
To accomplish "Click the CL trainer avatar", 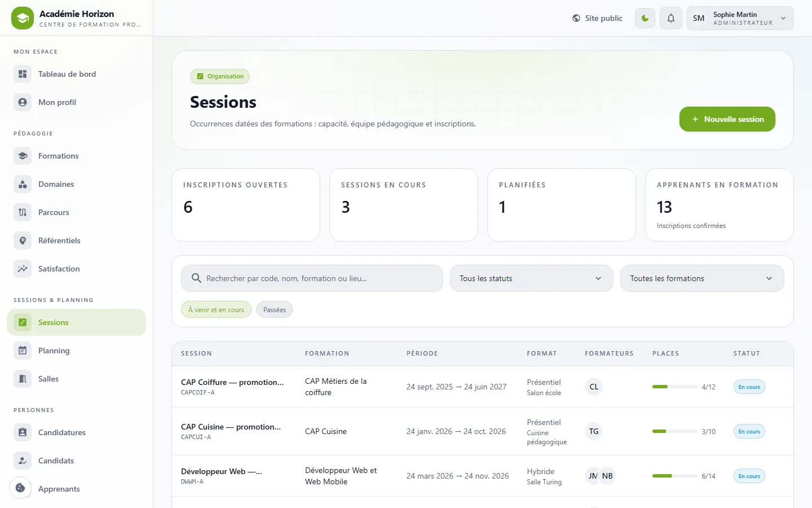I will [594, 387].
